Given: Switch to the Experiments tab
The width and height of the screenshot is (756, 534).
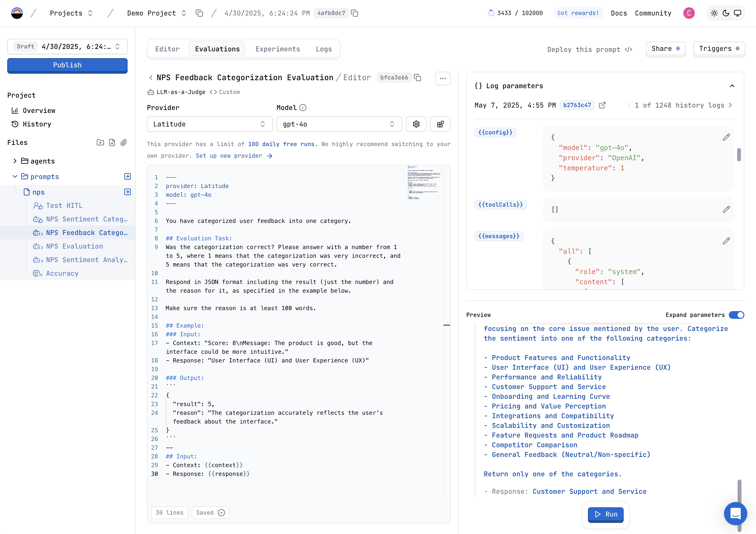Looking at the screenshot, I should (x=278, y=49).
